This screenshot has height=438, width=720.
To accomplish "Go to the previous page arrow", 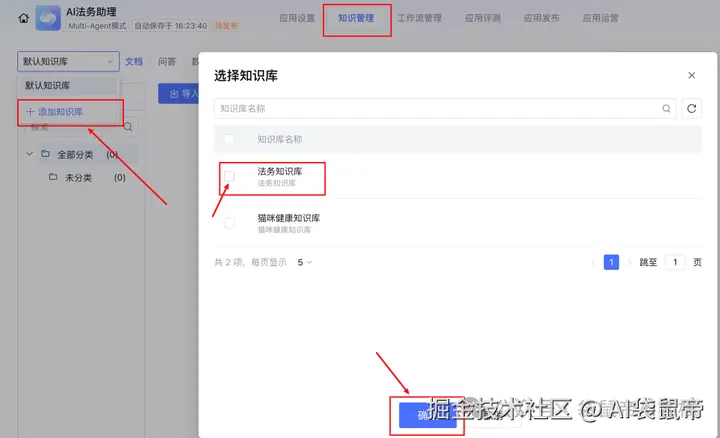I will (x=594, y=262).
